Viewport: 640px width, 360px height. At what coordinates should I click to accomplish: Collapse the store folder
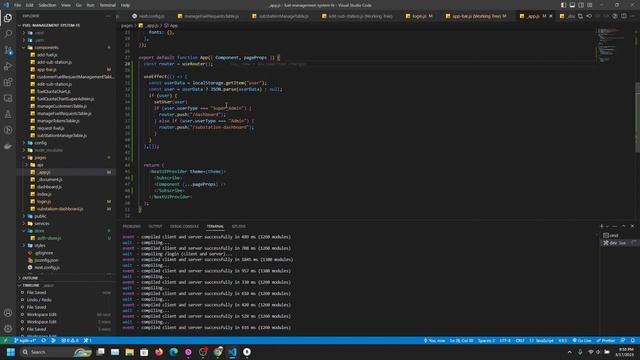(66, 231)
